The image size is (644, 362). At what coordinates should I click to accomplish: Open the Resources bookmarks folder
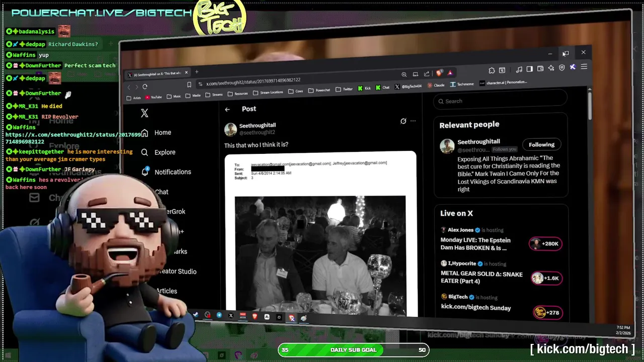click(238, 94)
